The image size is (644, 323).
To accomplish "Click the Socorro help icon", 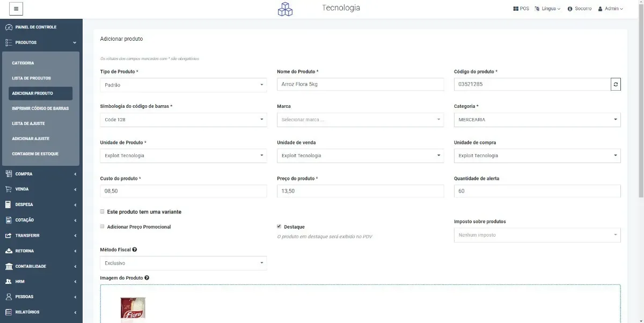I will pos(570,9).
